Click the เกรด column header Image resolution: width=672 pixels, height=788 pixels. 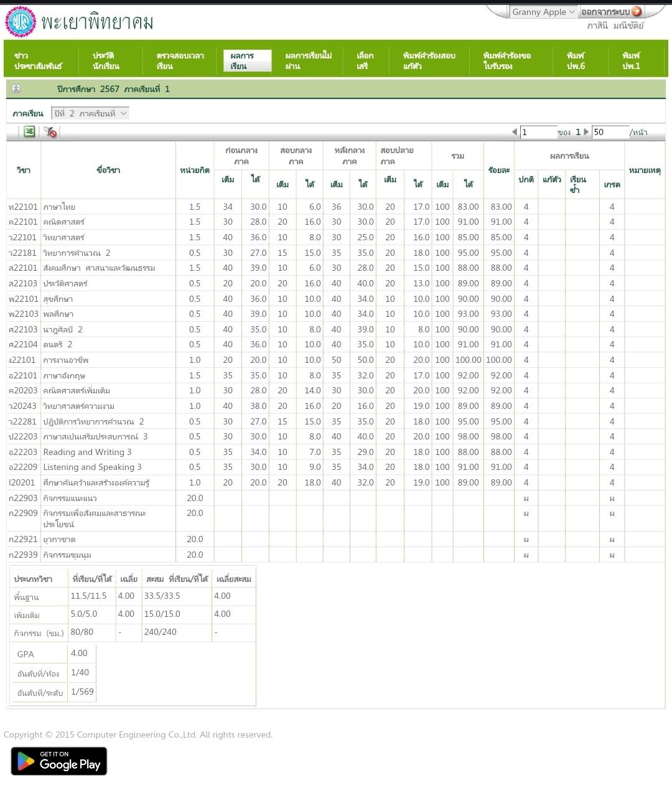coord(612,184)
